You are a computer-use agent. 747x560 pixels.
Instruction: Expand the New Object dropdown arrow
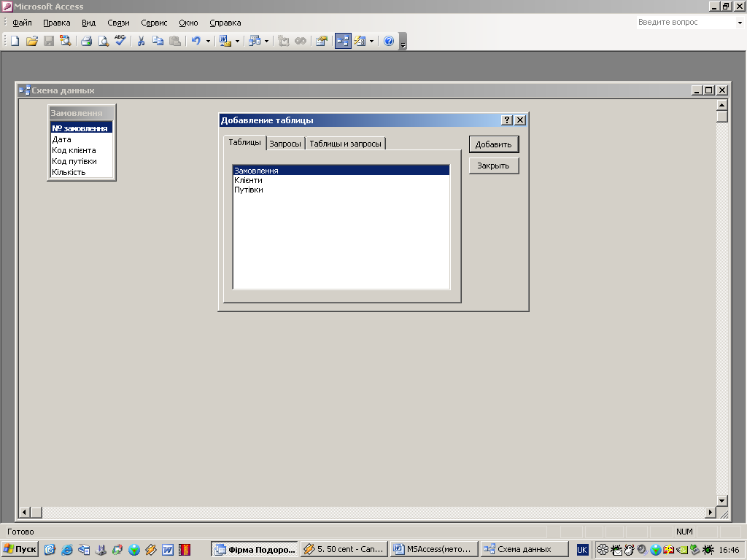point(371,42)
